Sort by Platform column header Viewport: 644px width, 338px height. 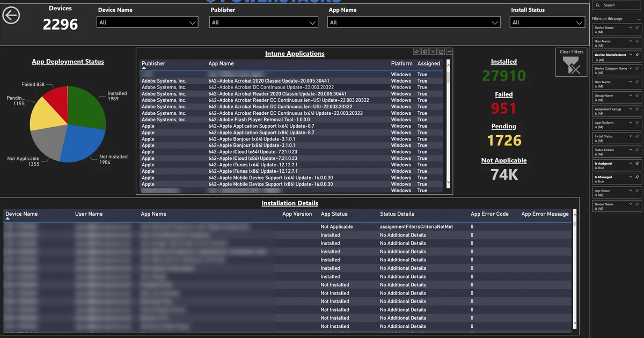(401, 63)
